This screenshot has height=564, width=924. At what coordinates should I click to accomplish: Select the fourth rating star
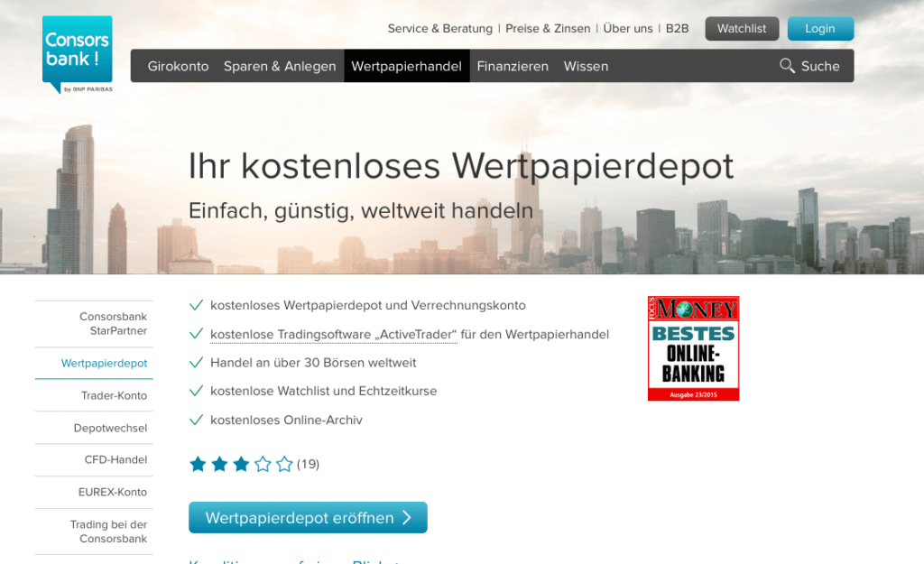[263, 465]
